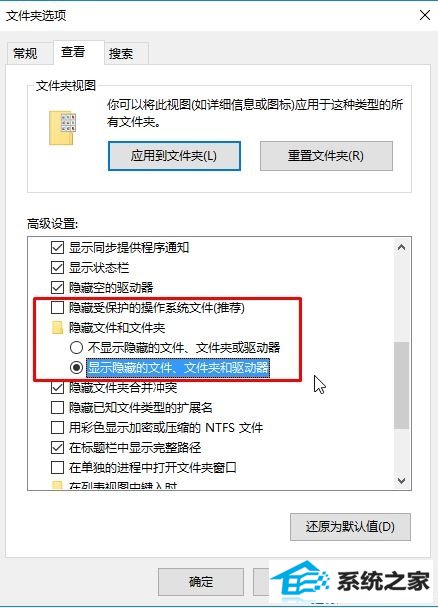Screen dimensions: 438x608
Task: Click 还原为默认值(D) button
Action: tap(350, 527)
